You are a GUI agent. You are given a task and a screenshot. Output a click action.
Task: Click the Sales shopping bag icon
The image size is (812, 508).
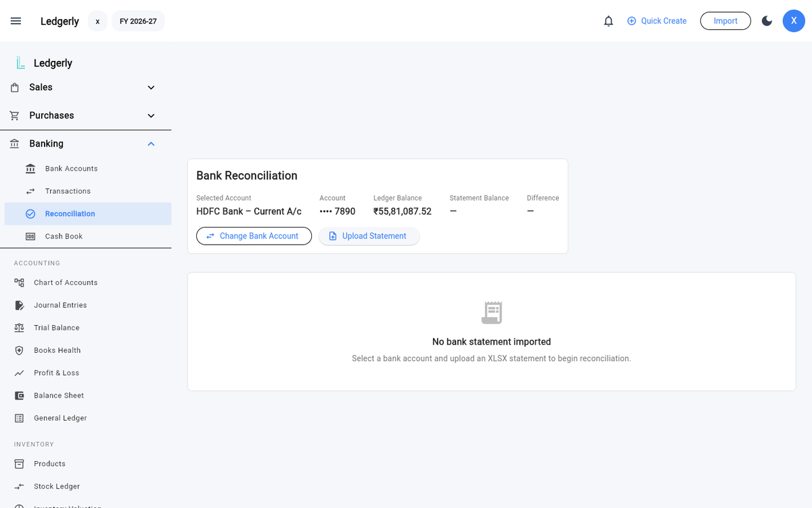click(15, 87)
